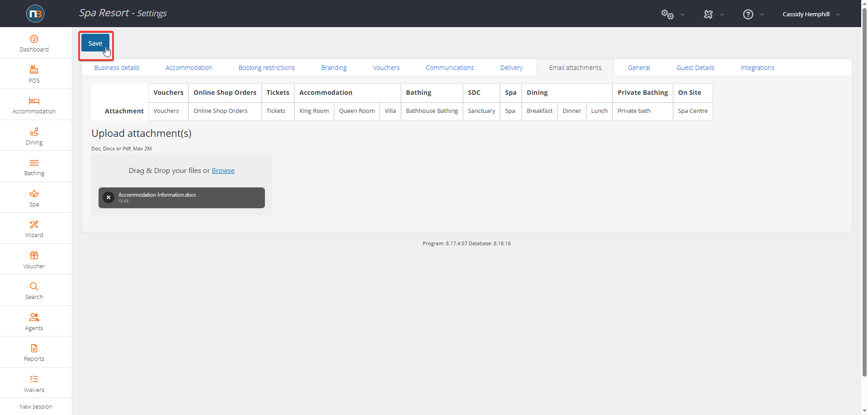The image size is (868, 415).
Task: Click the Private Bathing column header
Action: coord(643,93)
